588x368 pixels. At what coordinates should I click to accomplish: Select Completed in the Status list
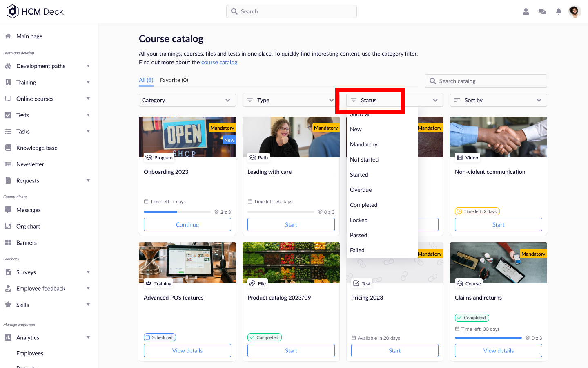363,205
